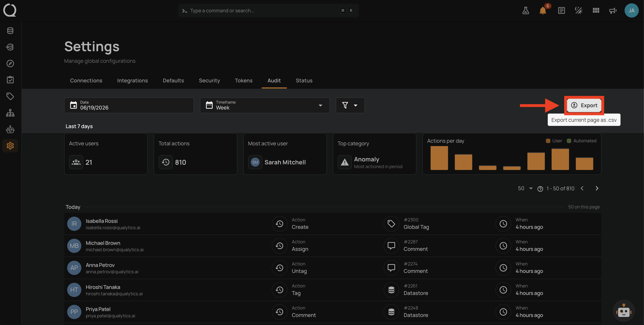Screen dimensions: 644x325
Task: Open the Settings gear sidebar icon
Action: pyautogui.click(x=10, y=146)
